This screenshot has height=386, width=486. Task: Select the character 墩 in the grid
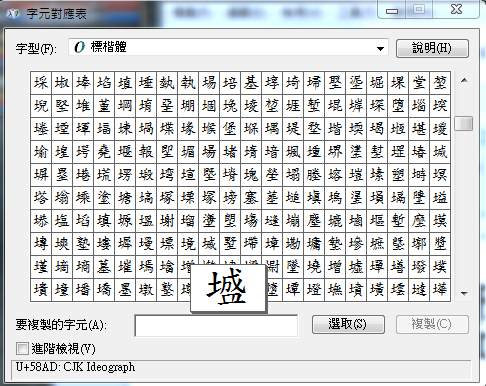(x=146, y=290)
